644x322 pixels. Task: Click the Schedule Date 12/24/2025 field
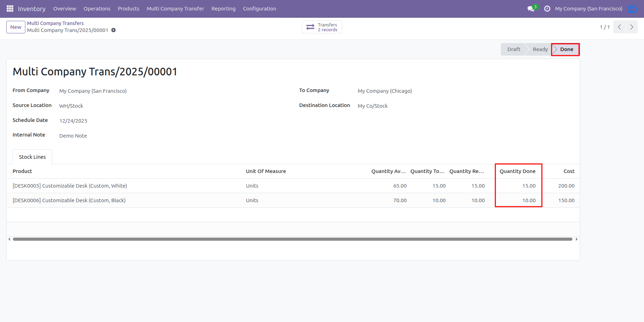(73, 121)
